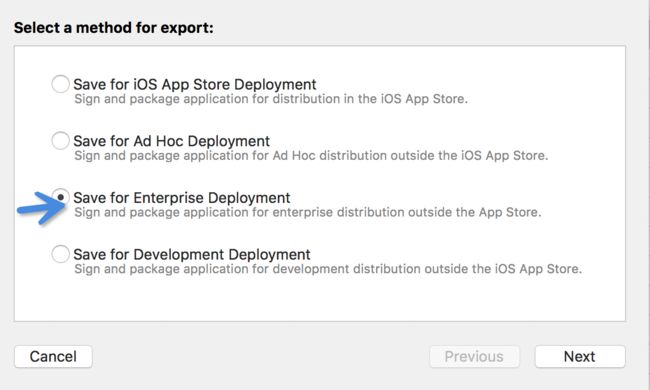Screen dimensions: 650x390
Task: Click description mentioning Ad Hoc distribution
Action: tap(311, 156)
